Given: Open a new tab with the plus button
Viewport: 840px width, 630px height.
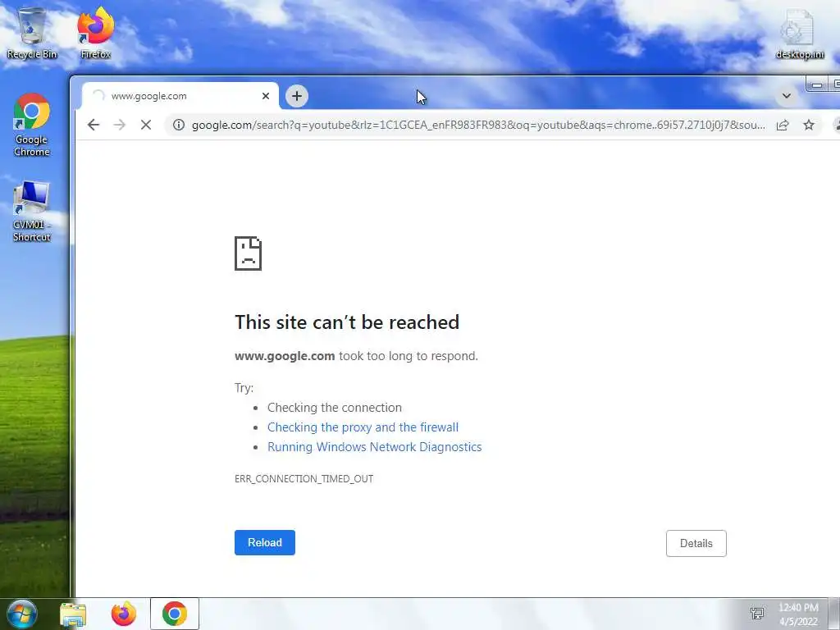Looking at the screenshot, I should [297, 96].
